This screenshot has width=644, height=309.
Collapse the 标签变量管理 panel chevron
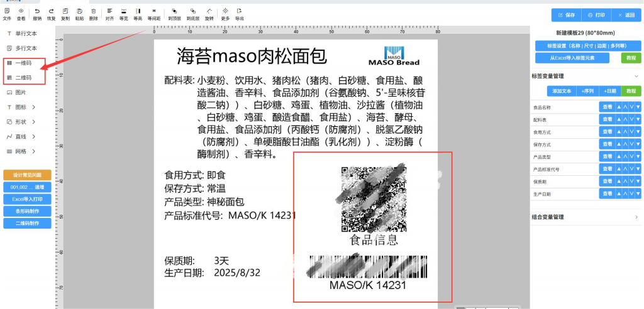(636, 76)
